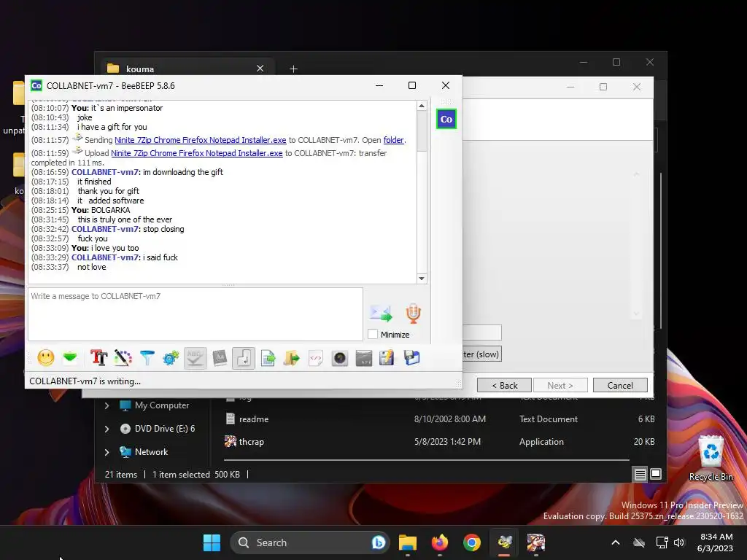This screenshot has width=747, height=560.
Task: Toggle the return-key sends message button
Action: [x=244, y=357]
